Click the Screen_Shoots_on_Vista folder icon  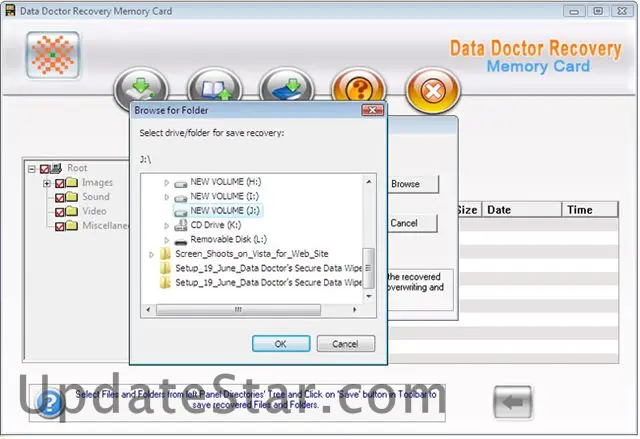click(165, 254)
